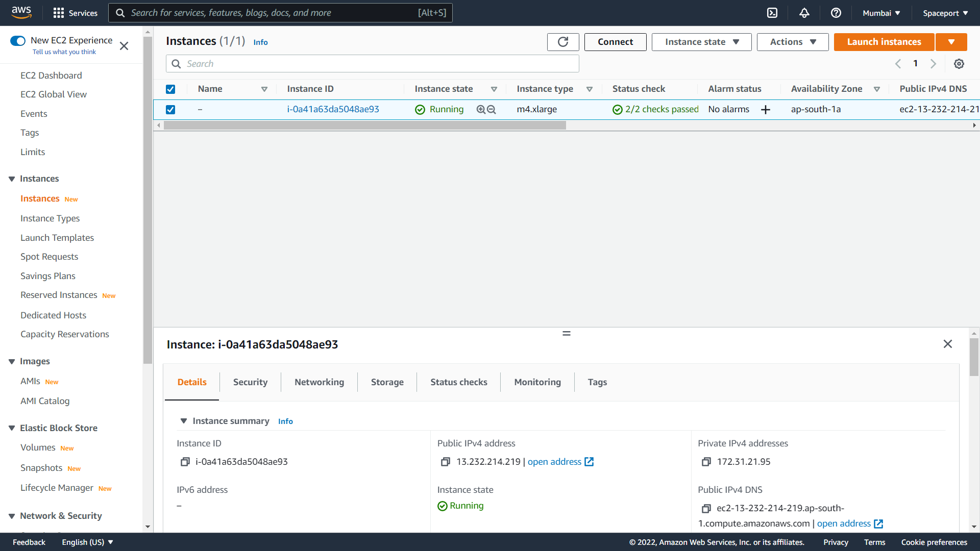The width and height of the screenshot is (980, 551).
Task: Open instance ID link i-0a41a63da5048ae93
Action: 333,109
